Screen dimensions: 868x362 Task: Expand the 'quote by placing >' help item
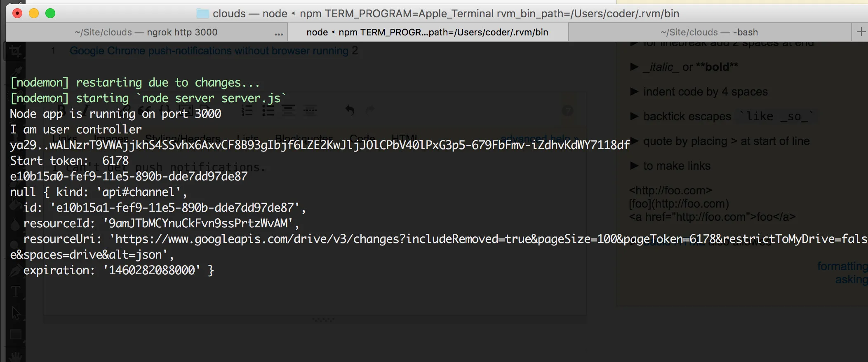click(x=634, y=141)
